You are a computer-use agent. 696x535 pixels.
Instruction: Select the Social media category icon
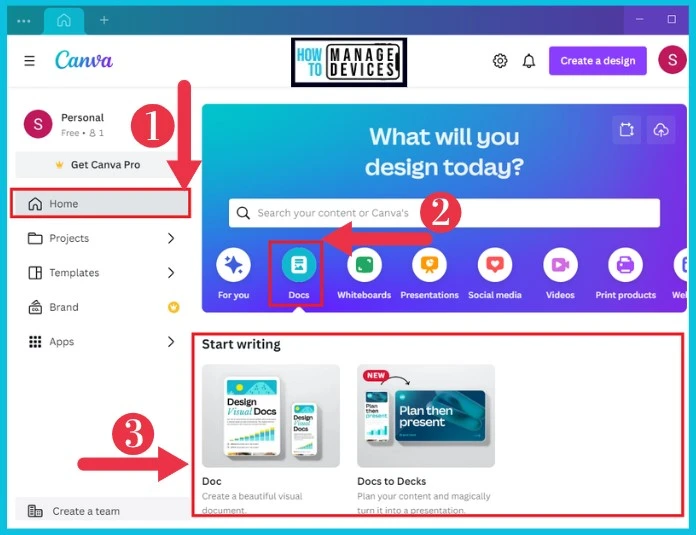coord(495,265)
